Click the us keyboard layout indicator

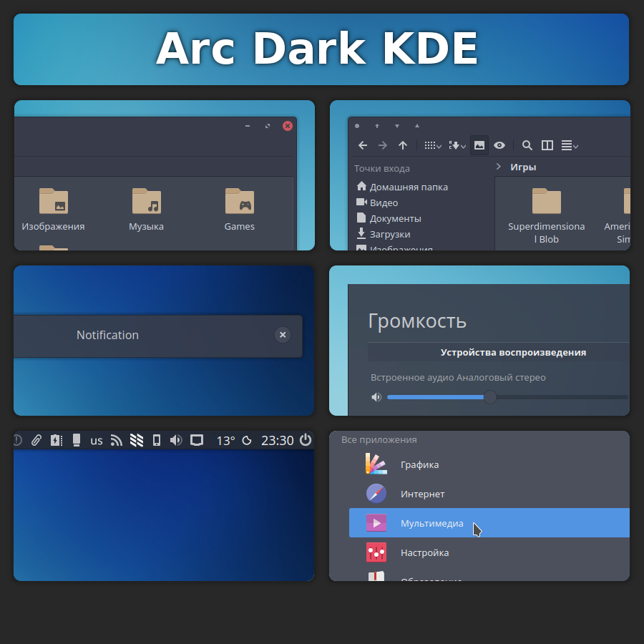click(97, 441)
